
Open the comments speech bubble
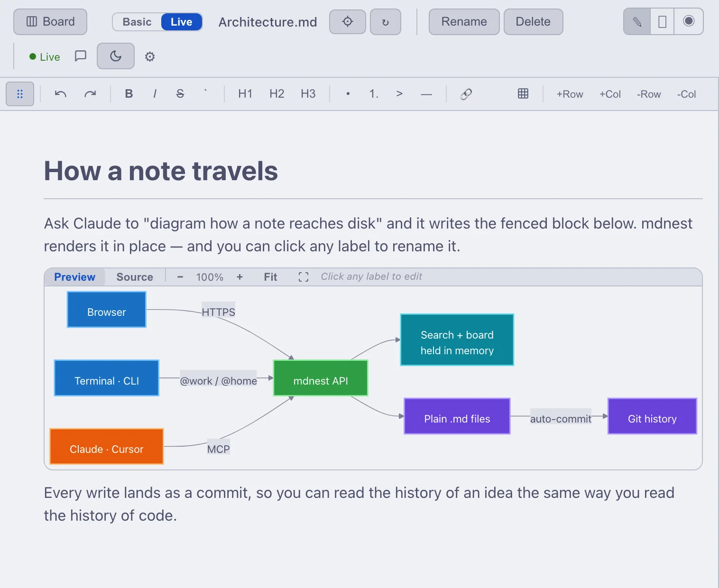click(81, 56)
